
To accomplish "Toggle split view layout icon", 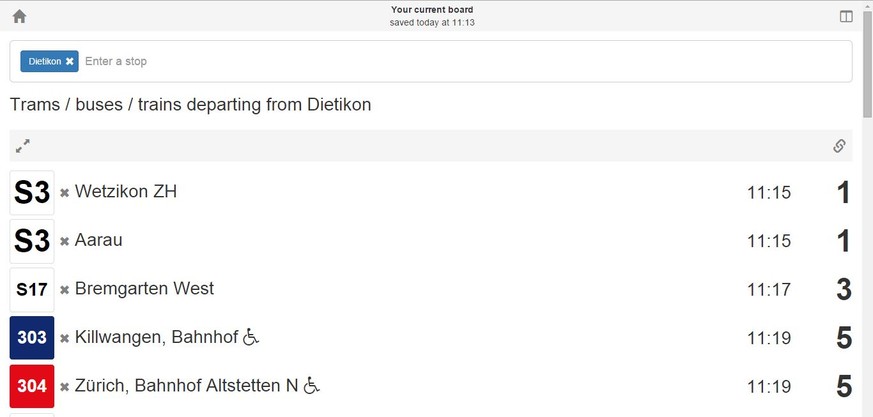I will pos(846,17).
